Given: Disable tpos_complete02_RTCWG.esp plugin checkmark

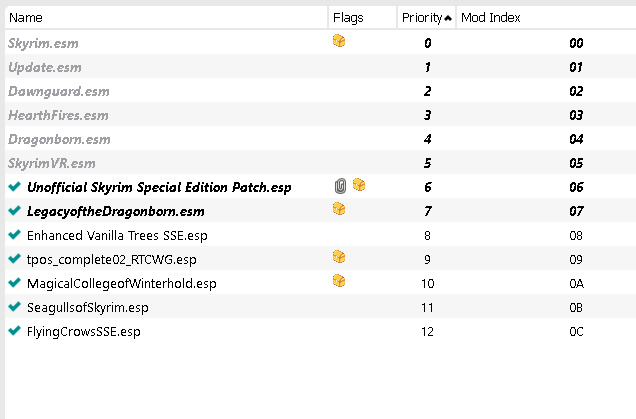Looking at the screenshot, I should pyautogui.click(x=15, y=258).
